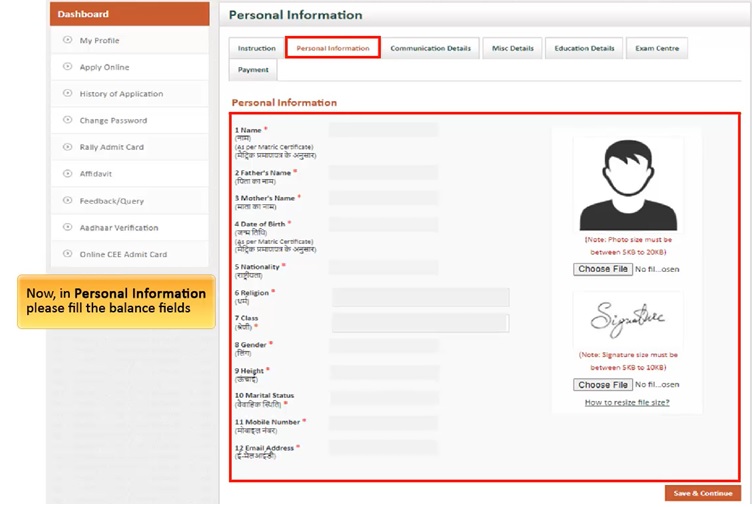Click the arrow icon beside Online CEE Admit Card
This screenshot has height=507, width=752.
click(67, 254)
